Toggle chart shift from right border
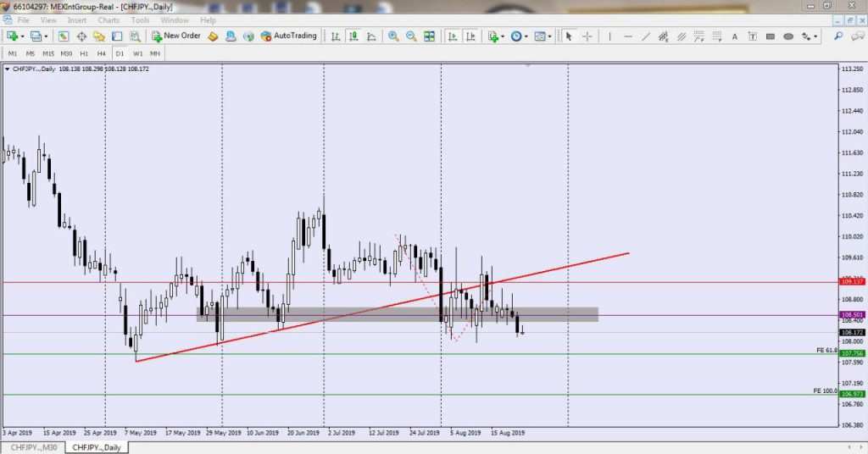The width and height of the screenshot is (868, 454). [470, 36]
